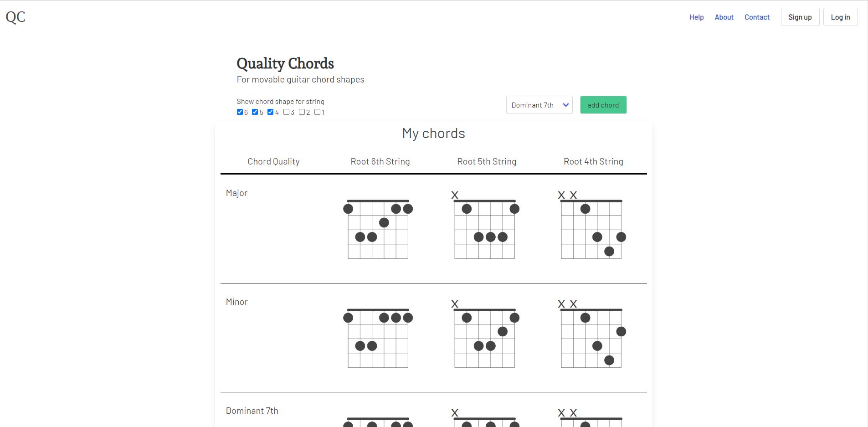Go to the Contact page

(x=757, y=17)
